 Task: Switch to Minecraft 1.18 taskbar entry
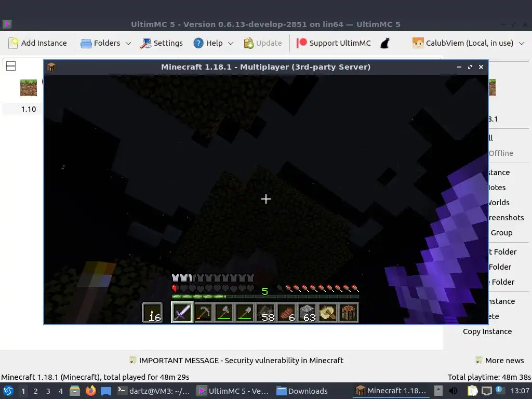point(391,391)
